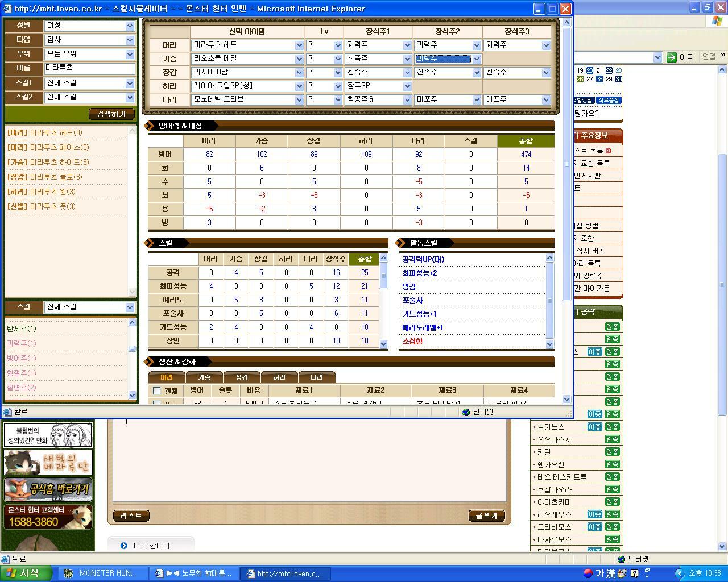Image resolution: width=728 pixels, height=582 pixels.
Task: Open 다리 장식주1 dropdown showing 참공주G
Action: [378, 99]
